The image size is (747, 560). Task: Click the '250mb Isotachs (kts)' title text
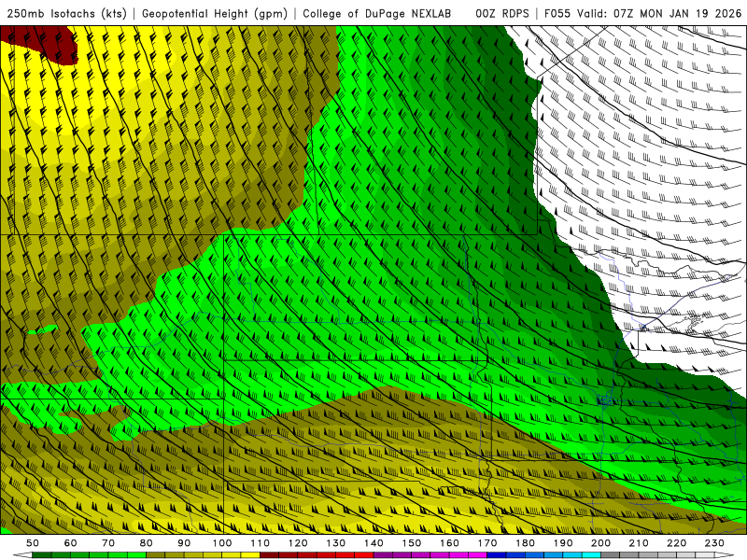(66, 14)
